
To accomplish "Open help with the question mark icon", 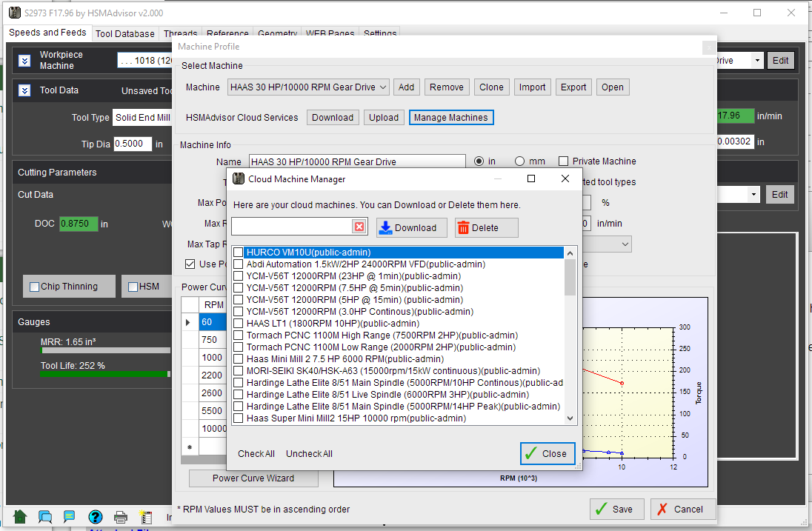I will tap(96, 516).
